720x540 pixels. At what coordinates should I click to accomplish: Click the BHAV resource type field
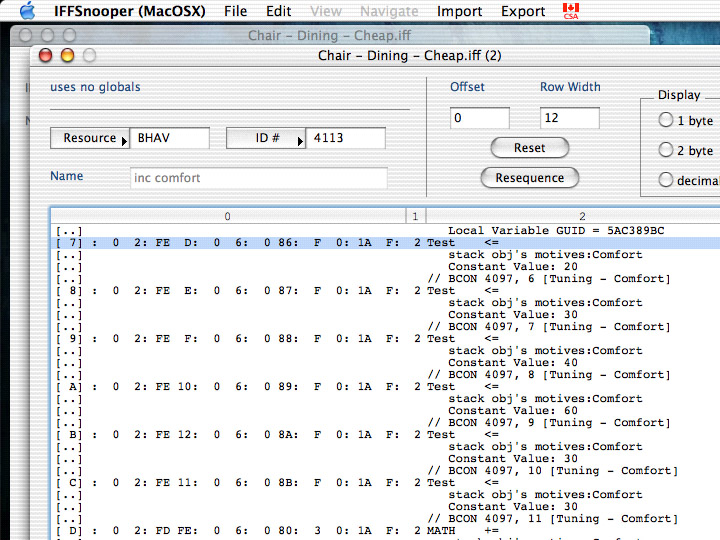pyautogui.click(x=170, y=138)
